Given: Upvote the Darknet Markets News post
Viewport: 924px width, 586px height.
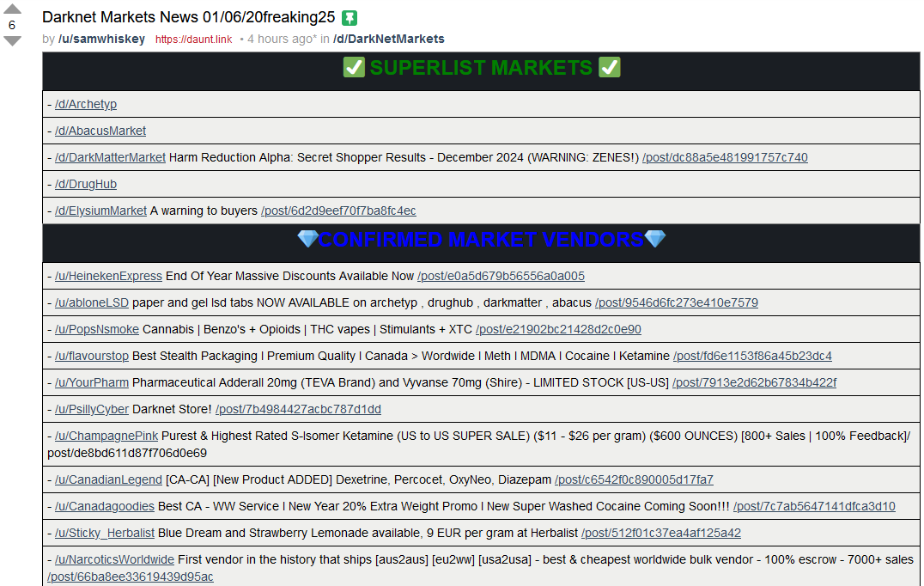Looking at the screenshot, I should [x=12, y=9].
